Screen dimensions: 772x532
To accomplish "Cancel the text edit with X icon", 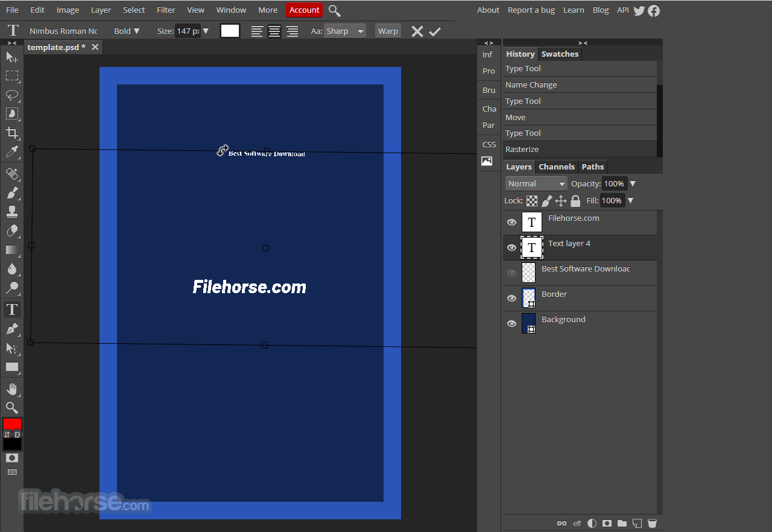I will 417,31.
